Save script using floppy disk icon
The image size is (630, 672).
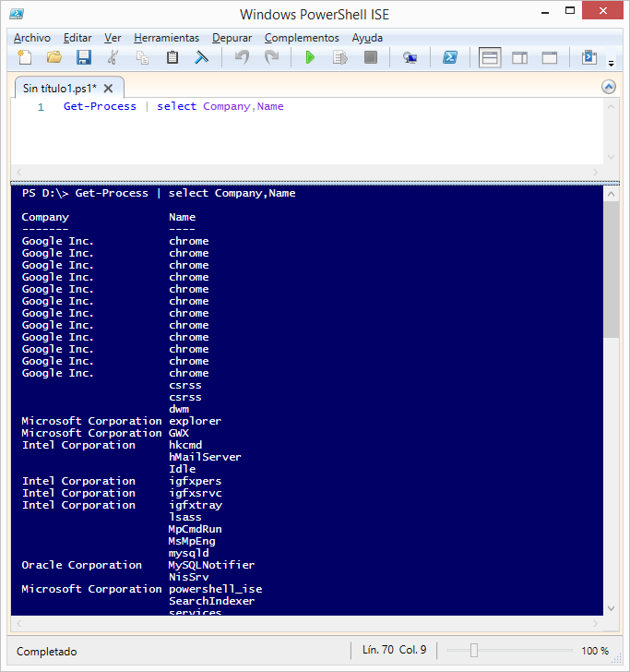84,57
